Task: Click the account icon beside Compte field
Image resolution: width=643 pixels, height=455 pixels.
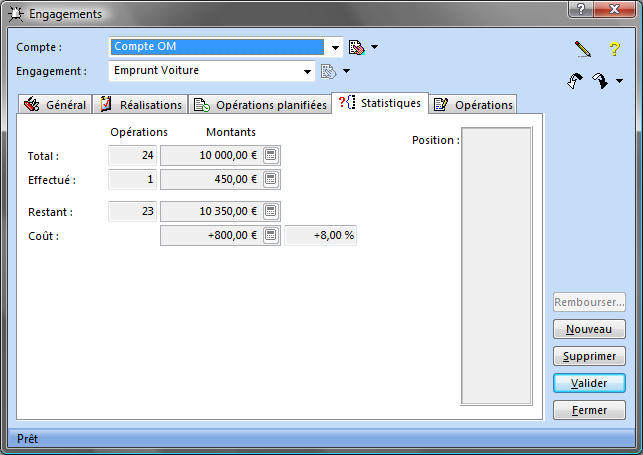Action: [356, 47]
